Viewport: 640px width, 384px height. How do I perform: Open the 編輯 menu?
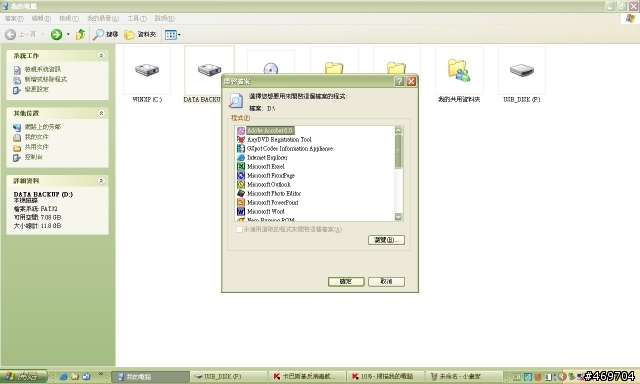point(41,18)
